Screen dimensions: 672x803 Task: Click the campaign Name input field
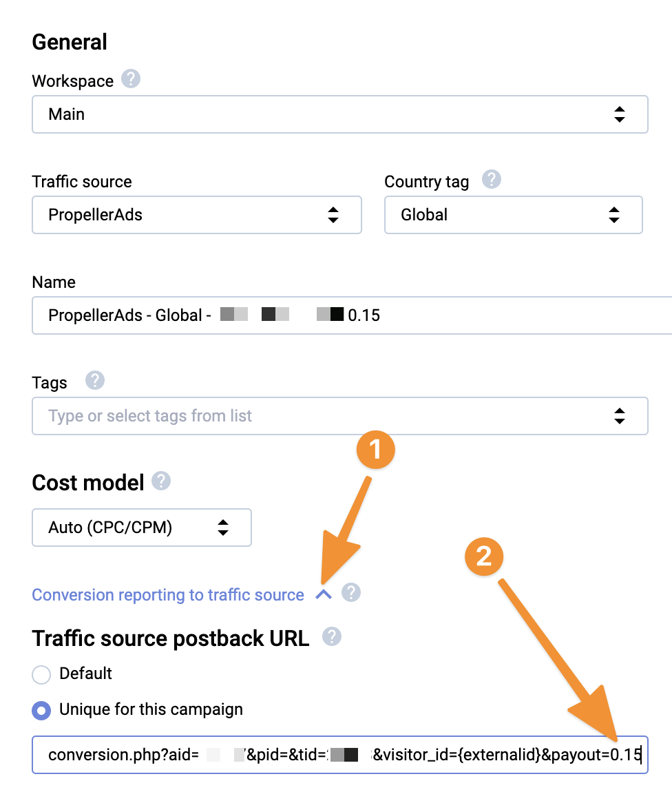tap(352, 315)
